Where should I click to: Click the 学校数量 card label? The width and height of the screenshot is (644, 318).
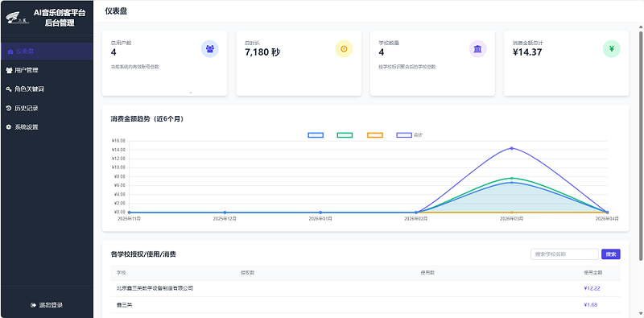[x=389, y=43]
